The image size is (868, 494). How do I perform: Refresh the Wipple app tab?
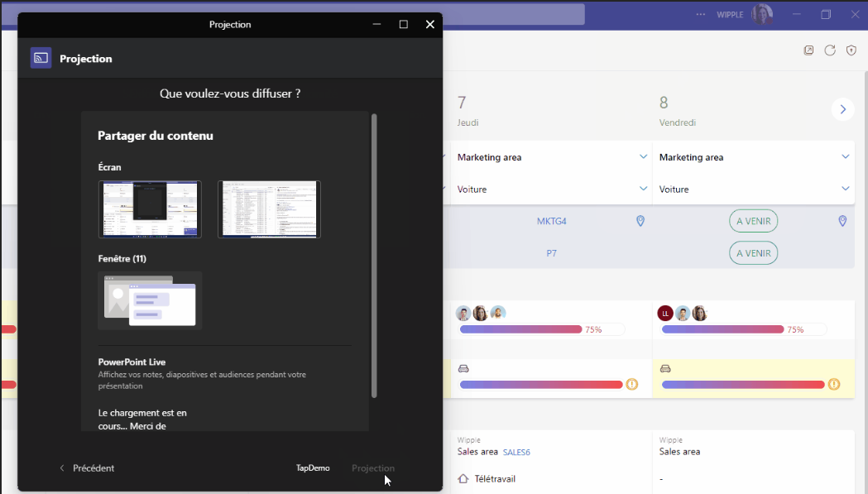[830, 50]
